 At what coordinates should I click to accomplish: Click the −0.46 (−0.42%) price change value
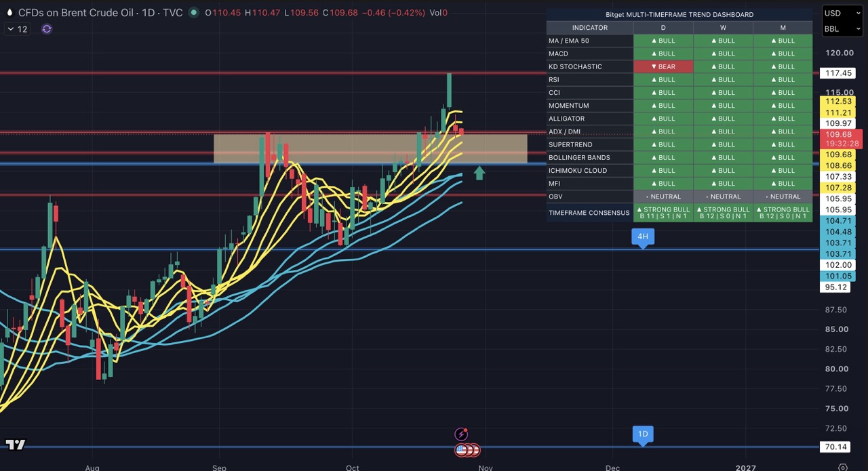pyautogui.click(x=394, y=13)
